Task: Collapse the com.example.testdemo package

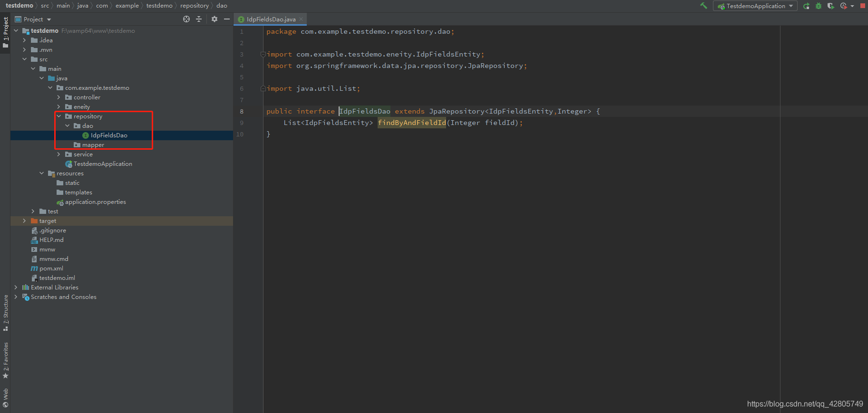Action: click(x=50, y=87)
